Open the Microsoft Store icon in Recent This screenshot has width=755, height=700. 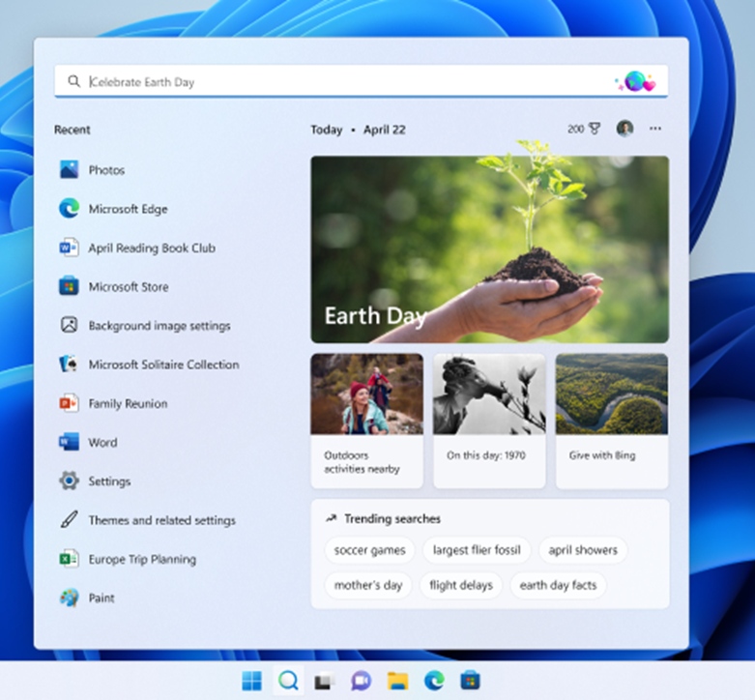point(69,287)
